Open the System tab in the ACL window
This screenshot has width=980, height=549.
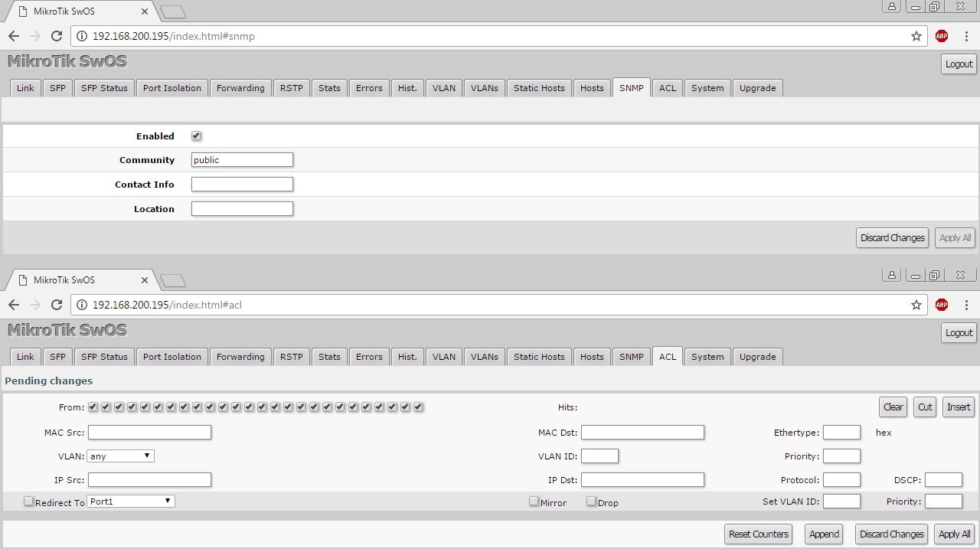[707, 357]
